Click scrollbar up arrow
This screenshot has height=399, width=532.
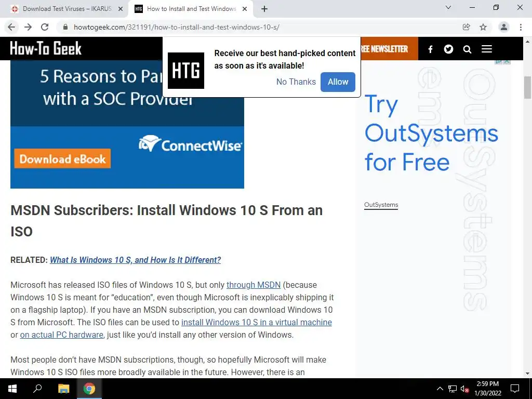pyautogui.click(x=527, y=42)
